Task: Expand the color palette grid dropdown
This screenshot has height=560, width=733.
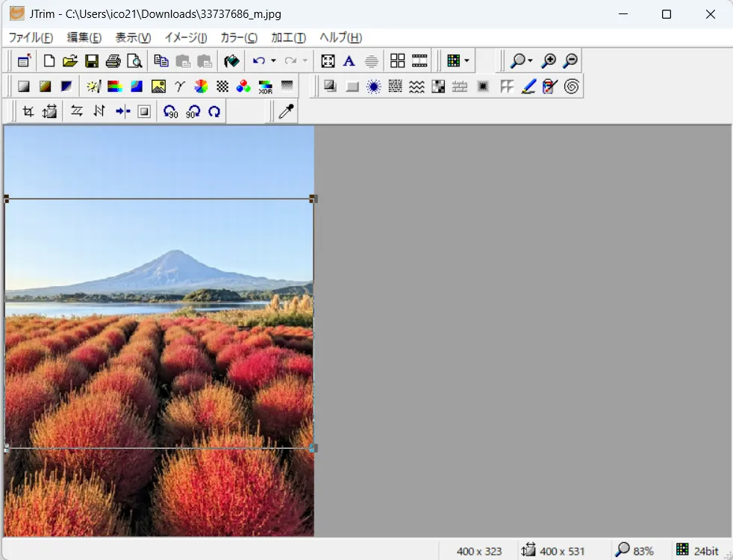Action: [x=467, y=61]
